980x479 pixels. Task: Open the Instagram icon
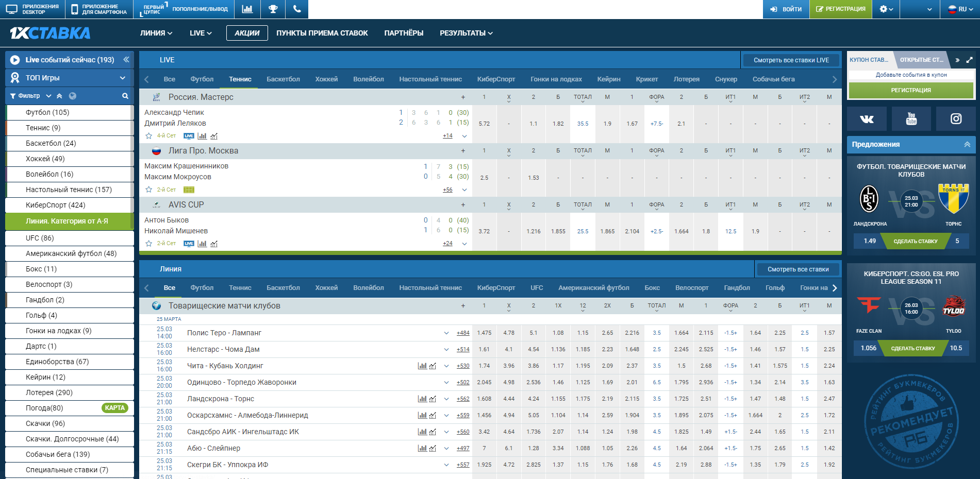[x=956, y=119]
